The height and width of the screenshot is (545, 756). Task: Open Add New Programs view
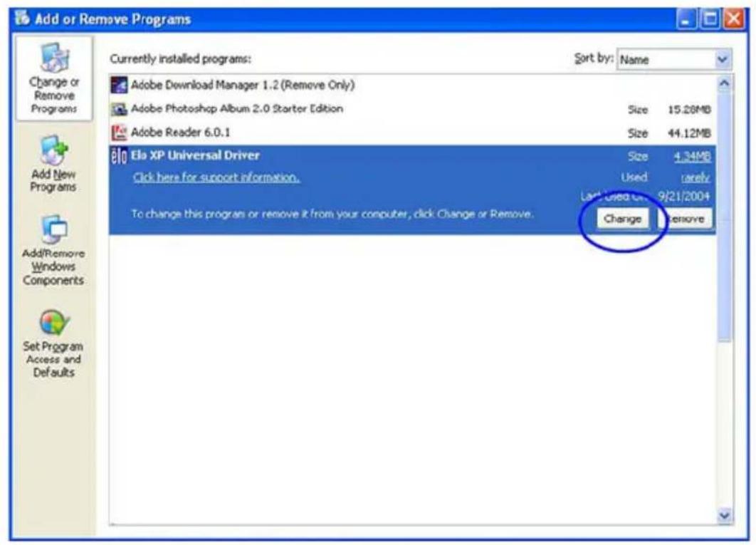pos(53,164)
